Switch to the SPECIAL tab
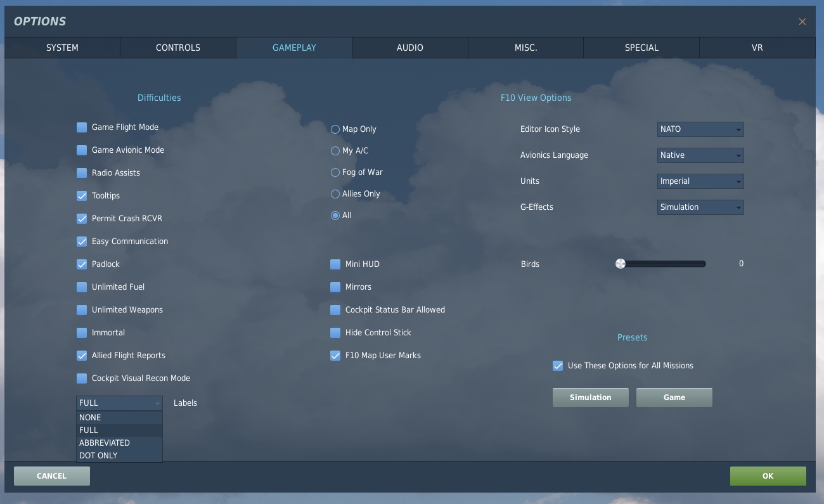Viewport: 824px width, 504px height. click(x=641, y=48)
